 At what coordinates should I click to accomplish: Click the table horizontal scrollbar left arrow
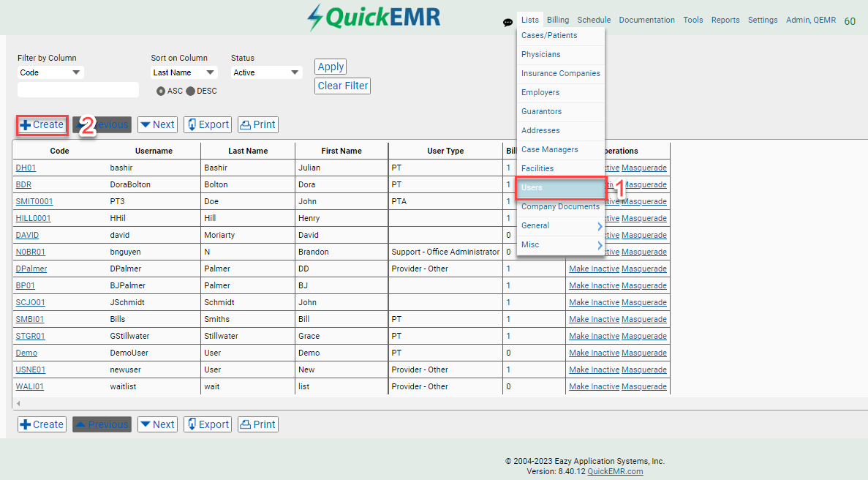click(x=18, y=404)
